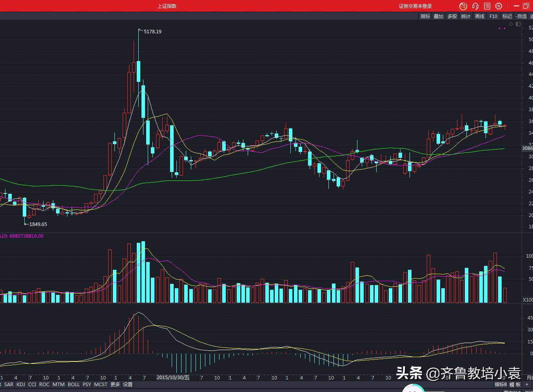
Task: Open the 模板 template selector
Action: coord(515,385)
